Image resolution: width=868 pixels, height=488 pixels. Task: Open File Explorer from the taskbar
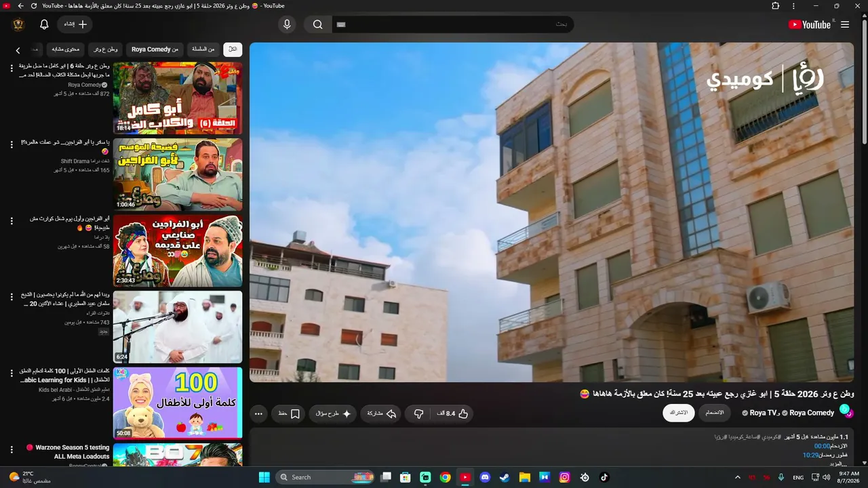[x=524, y=477]
